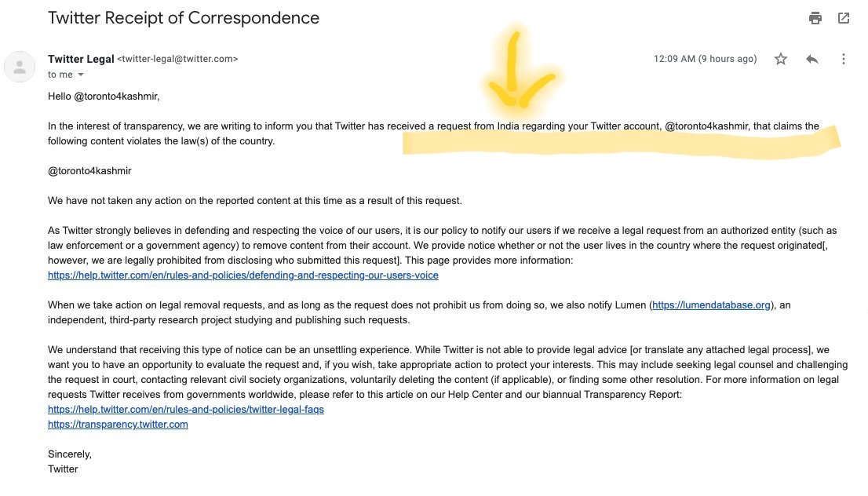Image resolution: width=868 pixels, height=496 pixels.
Task: Open the transparency.twitter.com link
Action: [118, 424]
